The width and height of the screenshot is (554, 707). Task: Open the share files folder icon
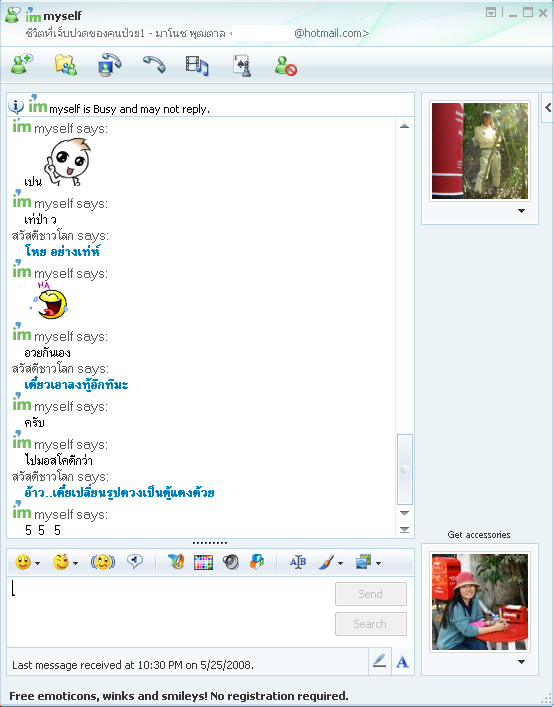pyautogui.click(x=66, y=65)
